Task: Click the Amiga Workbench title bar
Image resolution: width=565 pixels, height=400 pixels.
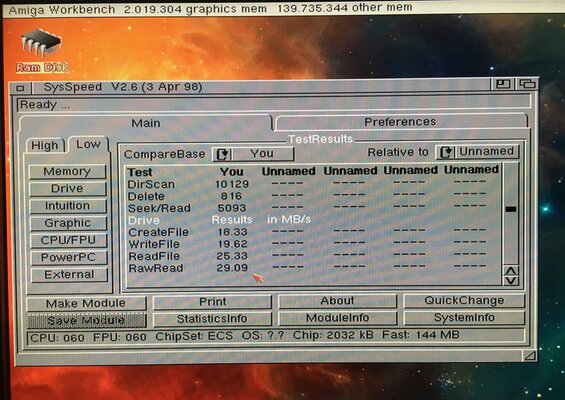Action: [x=282, y=9]
